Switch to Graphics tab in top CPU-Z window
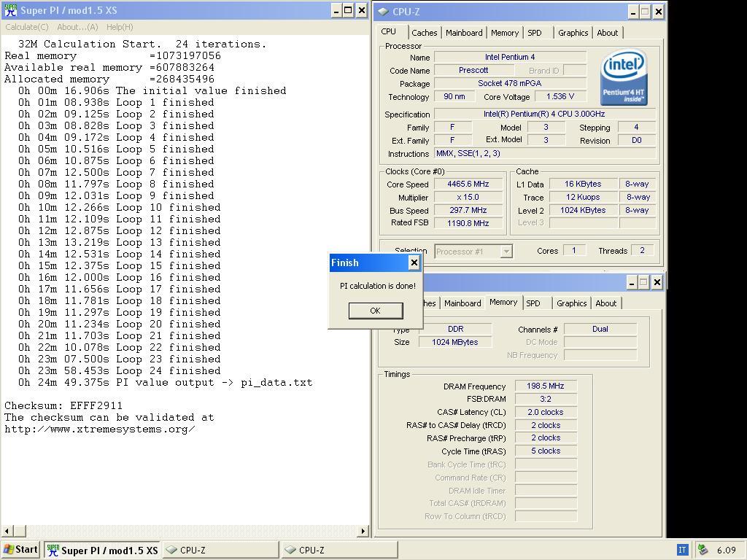The width and height of the screenshot is (747, 560). (573, 33)
